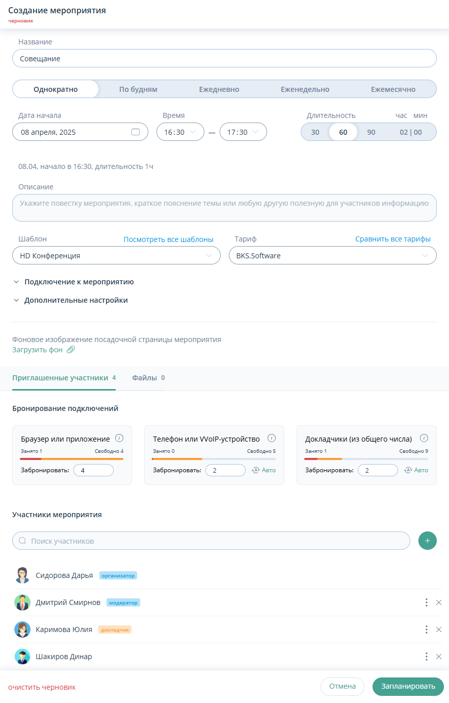Image resolution: width=449 pixels, height=703 pixels.
Task: Click the Поиск участников search field
Action: [x=211, y=541]
